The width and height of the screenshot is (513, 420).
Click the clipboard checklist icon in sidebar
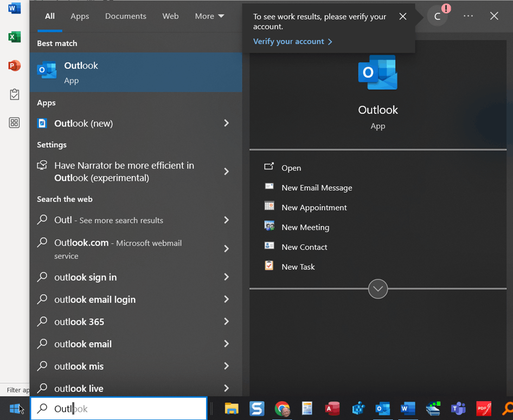[x=14, y=94]
